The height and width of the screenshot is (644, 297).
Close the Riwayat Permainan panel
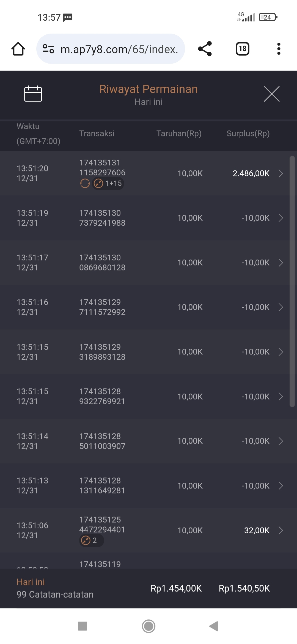pos(271,94)
